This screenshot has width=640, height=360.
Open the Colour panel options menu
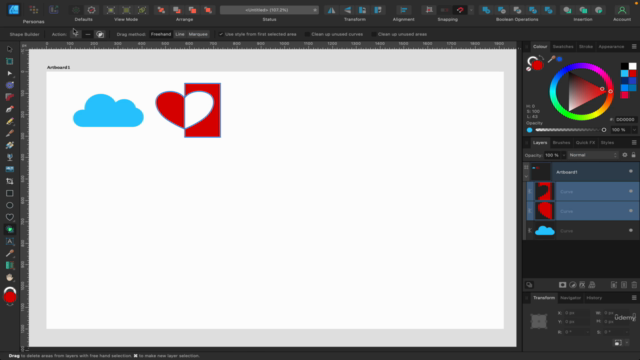[x=634, y=47]
